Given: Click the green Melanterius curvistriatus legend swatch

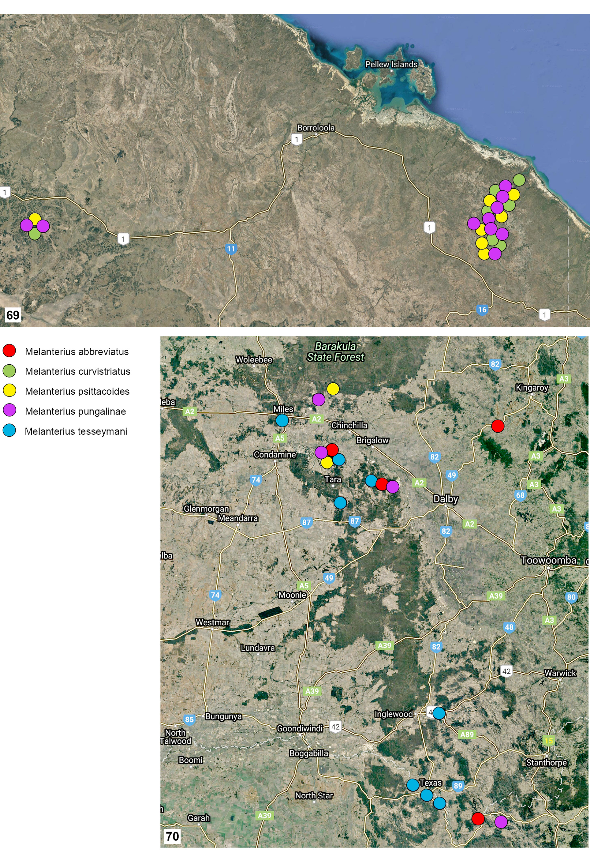Looking at the screenshot, I should click(x=9, y=370).
